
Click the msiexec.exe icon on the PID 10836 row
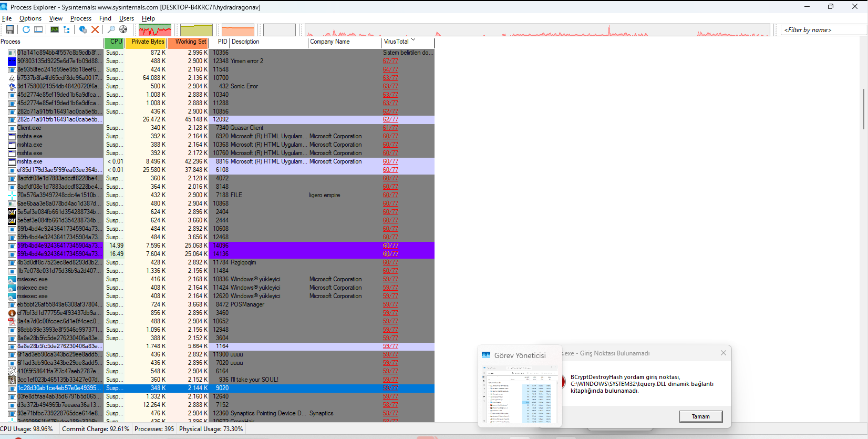pyautogui.click(x=12, y=279)
